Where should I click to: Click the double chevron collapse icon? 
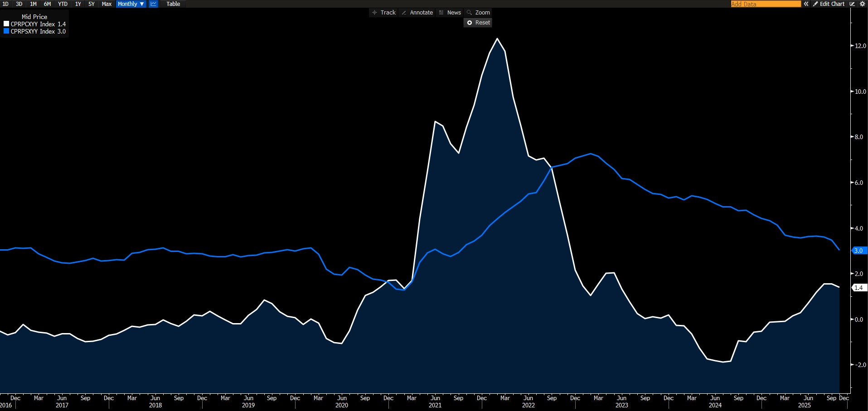pyautogui.click(x=806, y=4)
